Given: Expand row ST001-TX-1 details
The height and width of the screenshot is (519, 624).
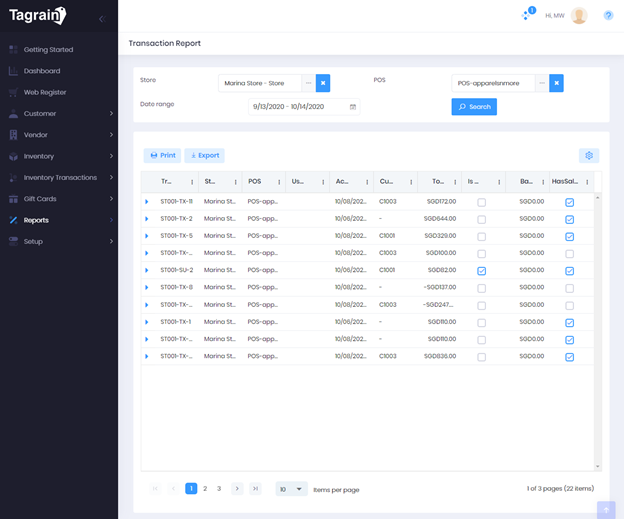Looking at the screenshot, I should [x=146, y=322].
